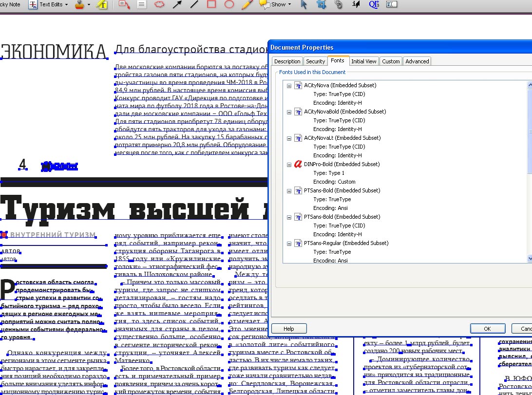The width and height of the screenshot is (532, 395).
Task: Collapse the PTSans-Bold TrueType Ansi entry
Action: tap(289, 191)
